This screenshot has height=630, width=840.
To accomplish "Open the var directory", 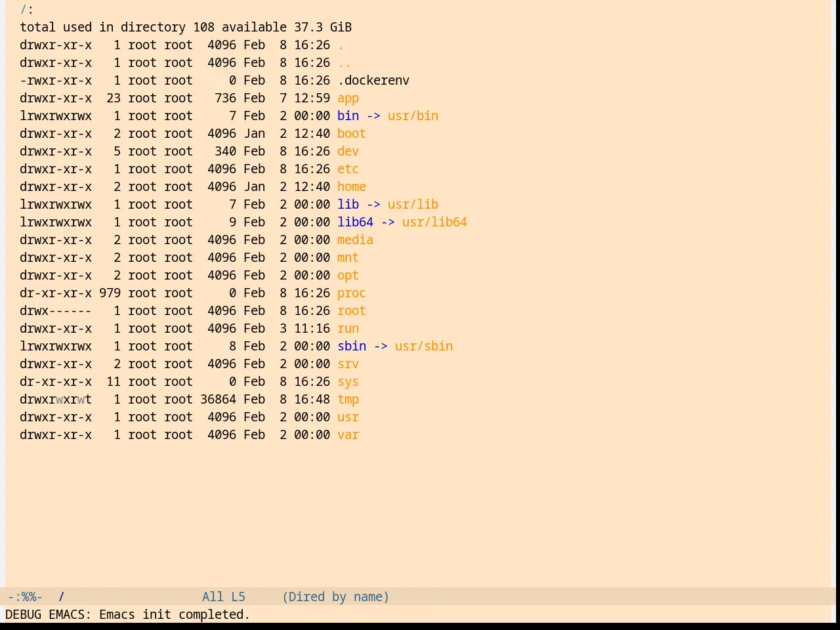I will tap(348, 435).
